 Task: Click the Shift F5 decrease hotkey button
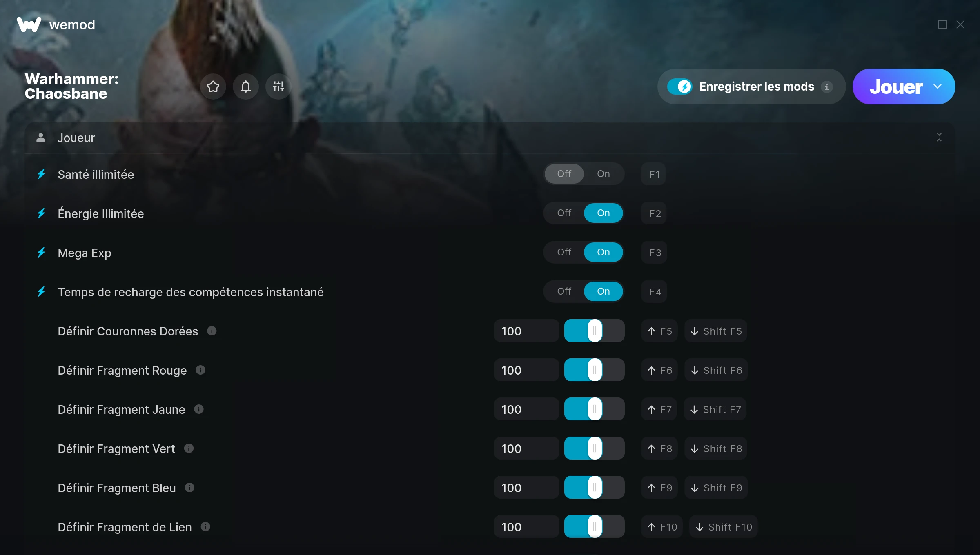(x=716, y=331)
